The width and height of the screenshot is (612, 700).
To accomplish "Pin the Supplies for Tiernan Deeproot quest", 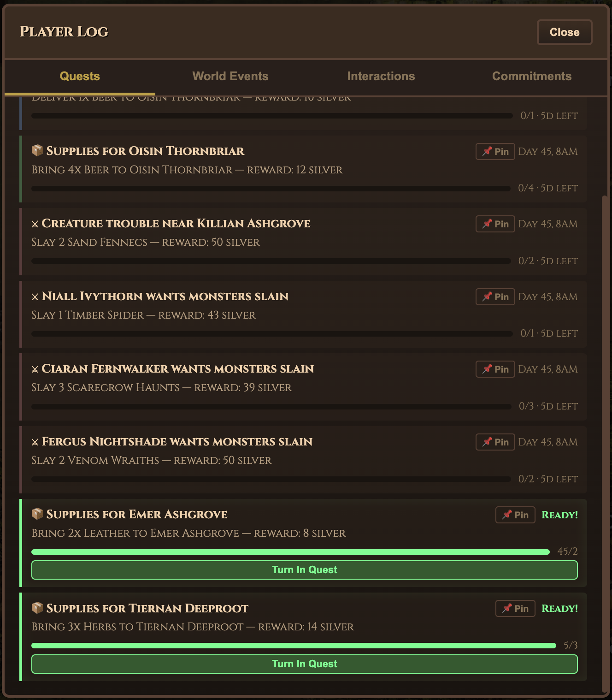I will (515, 608).
